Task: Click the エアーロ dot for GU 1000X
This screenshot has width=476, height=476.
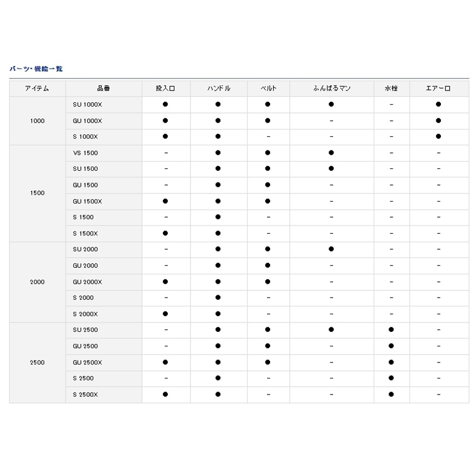Action: pos(438,120)
